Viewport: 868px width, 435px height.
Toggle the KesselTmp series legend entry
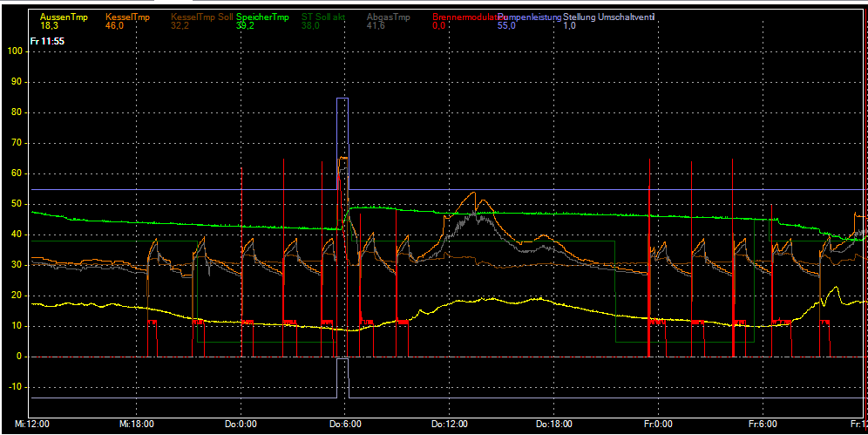(x=126, y=17)
